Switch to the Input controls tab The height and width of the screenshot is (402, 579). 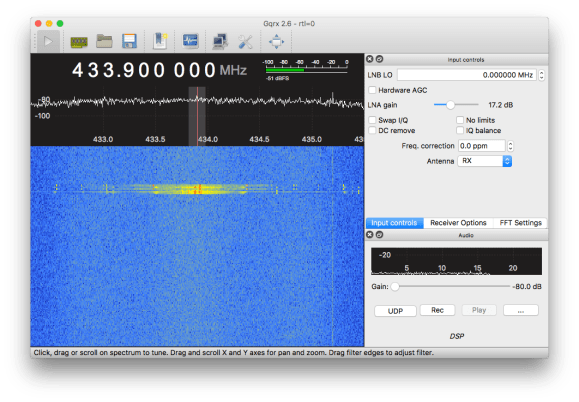coord(394,223)
